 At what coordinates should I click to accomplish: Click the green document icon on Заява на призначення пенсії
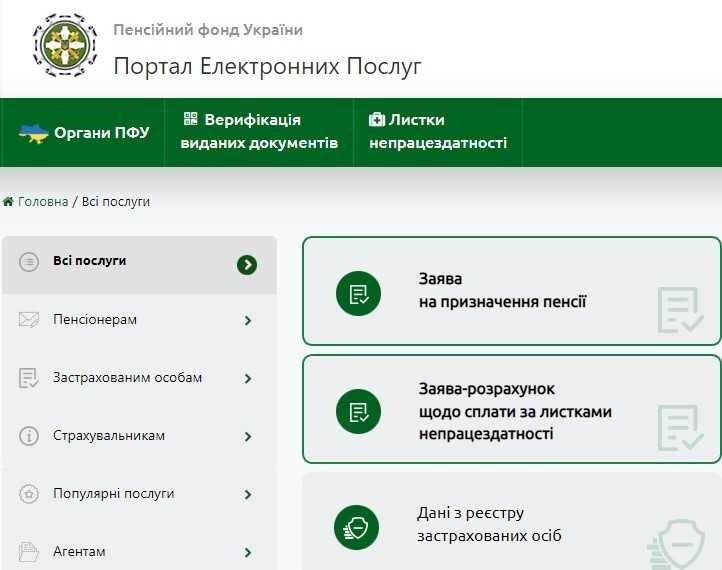(x=358, y=293)
